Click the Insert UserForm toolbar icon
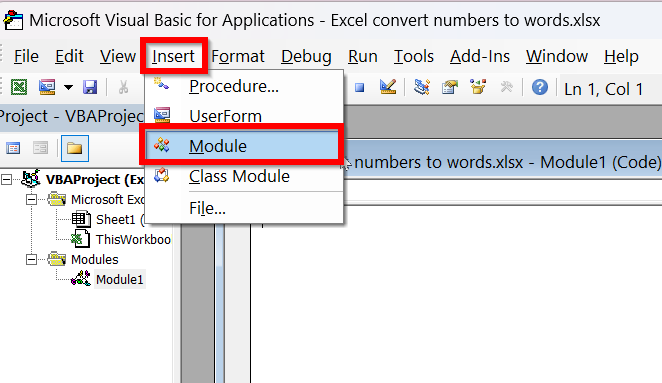 click(x=47, y=87)
